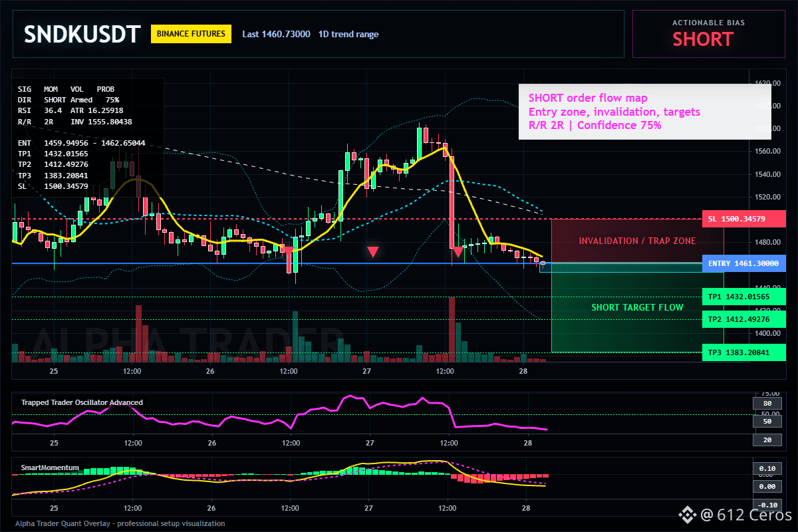Click the TP3 1383.20841 green price tag

pyautogui.click(x=743, y=352)
